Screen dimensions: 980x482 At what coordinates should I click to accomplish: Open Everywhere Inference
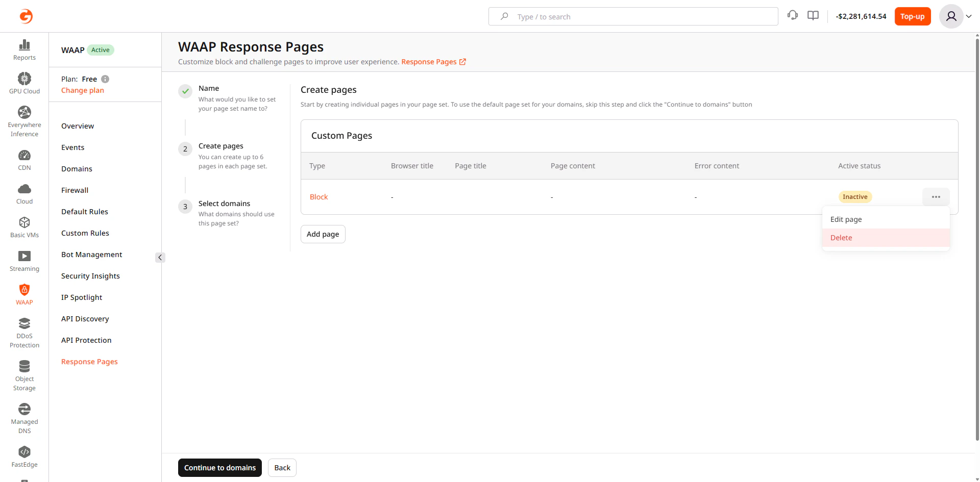coord(24,120)
